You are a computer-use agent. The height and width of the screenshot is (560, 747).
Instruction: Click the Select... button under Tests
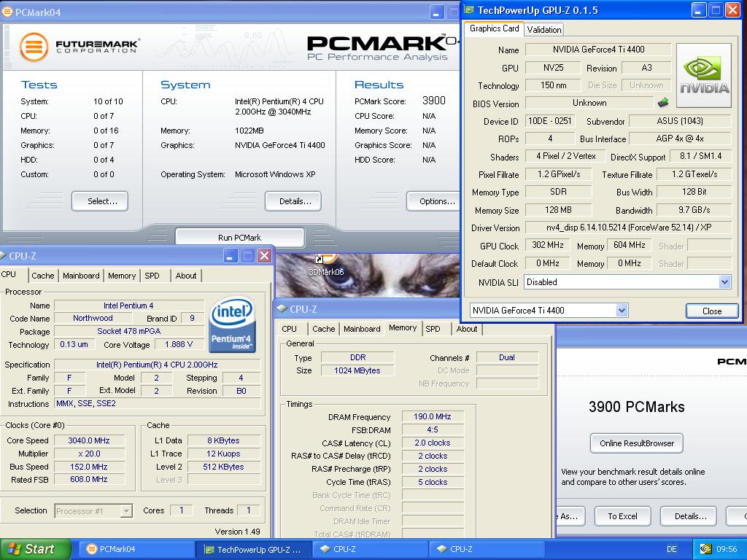100,201
